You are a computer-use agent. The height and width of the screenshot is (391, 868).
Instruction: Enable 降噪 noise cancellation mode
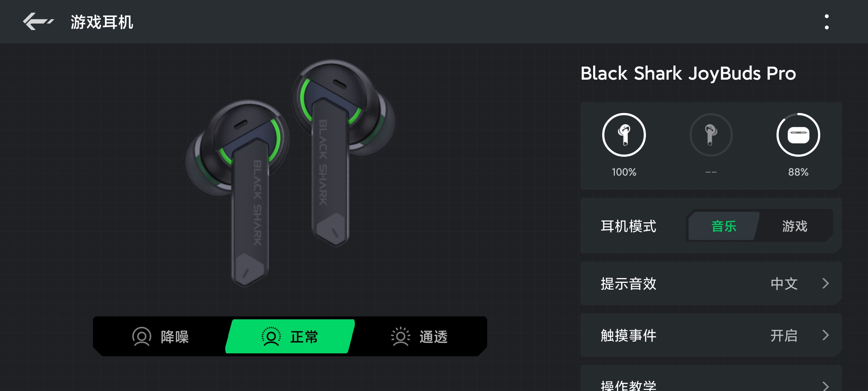tap(161, 337)
